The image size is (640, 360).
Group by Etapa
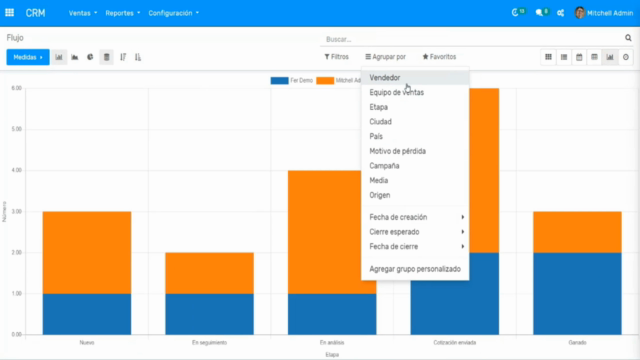(x=415, y=107)
